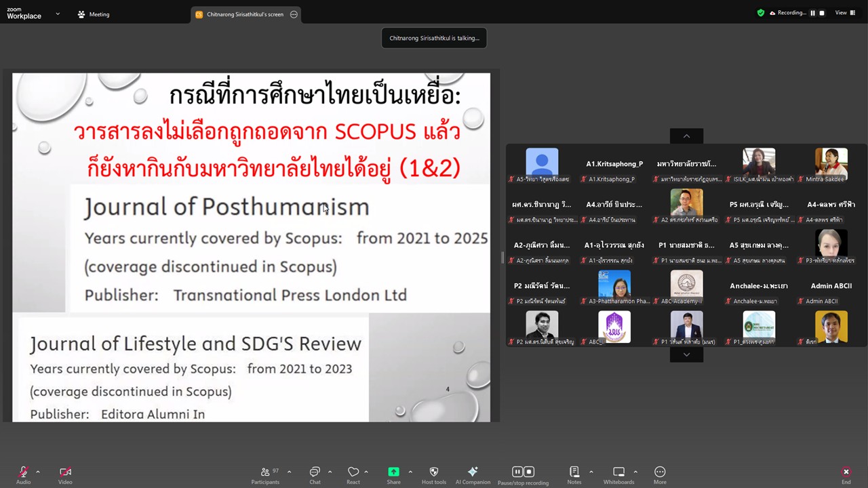Select A2 ดร.กฤษกัทร์ video tile
This screenshot has height=488, width=868.
pos(686,206)
